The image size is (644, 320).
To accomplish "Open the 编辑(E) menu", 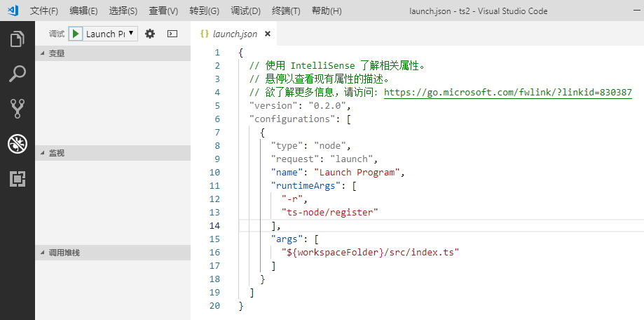I will tap(83, 11).
